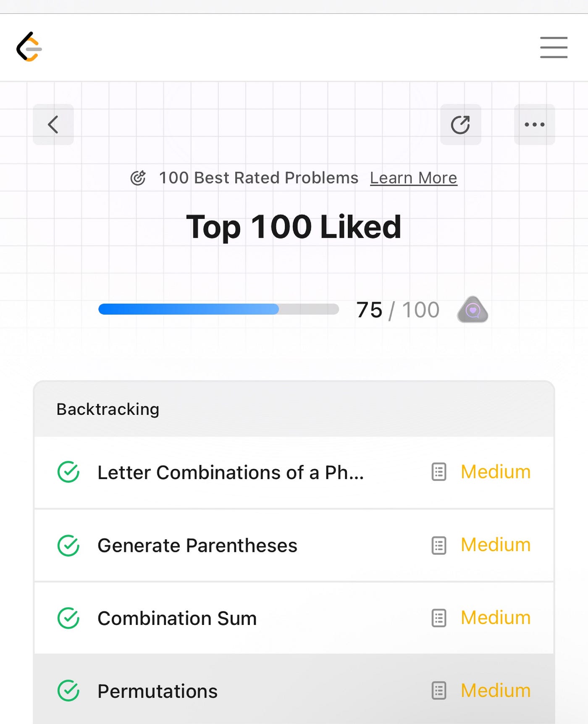Open the Learn More link

pyautogui.click(x=413, y=178)
